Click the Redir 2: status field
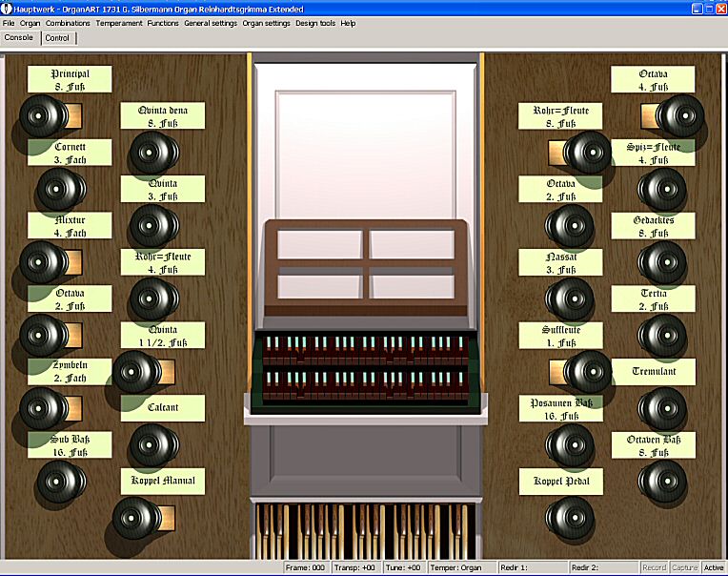The image size is (728, 576). point(603,567)
